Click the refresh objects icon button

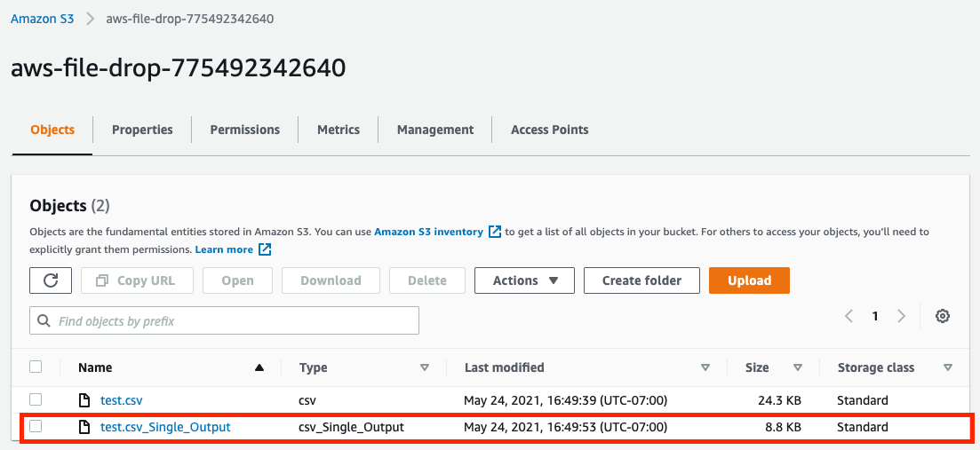click(x=51, y=280)
